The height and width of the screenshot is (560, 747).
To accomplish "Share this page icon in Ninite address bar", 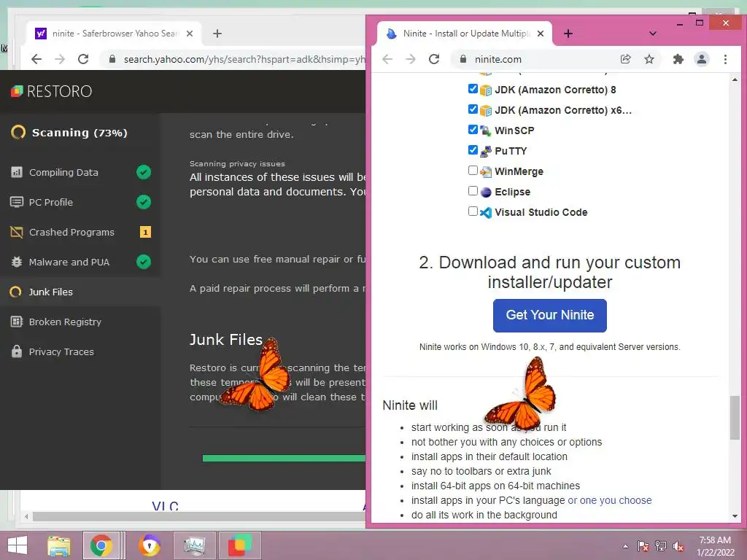I will click(625, 59).
